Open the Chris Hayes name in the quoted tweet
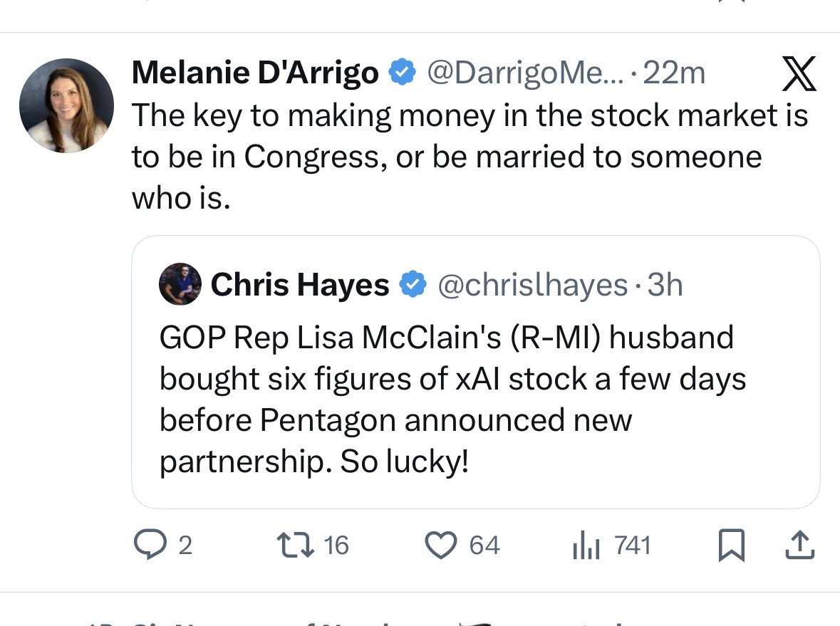 [x=299, y=285]
